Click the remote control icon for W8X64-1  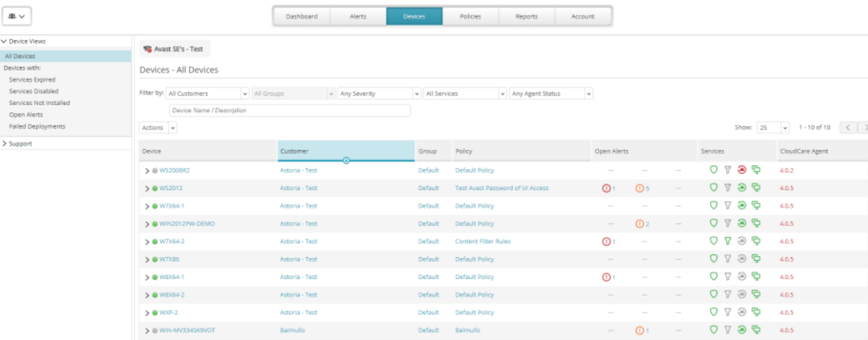[756, 277]
